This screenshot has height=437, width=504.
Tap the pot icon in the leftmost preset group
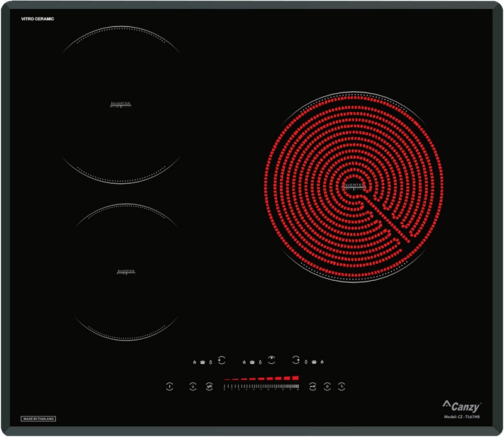[x=202, y=362]
